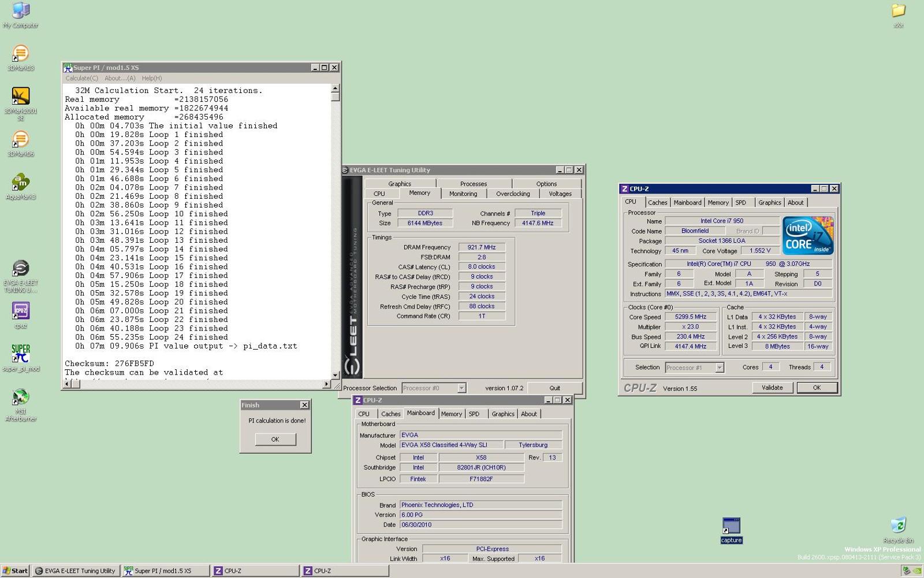
Task: Click the NB Frequency value 4147.6 MHz
Action: [538, 223]
